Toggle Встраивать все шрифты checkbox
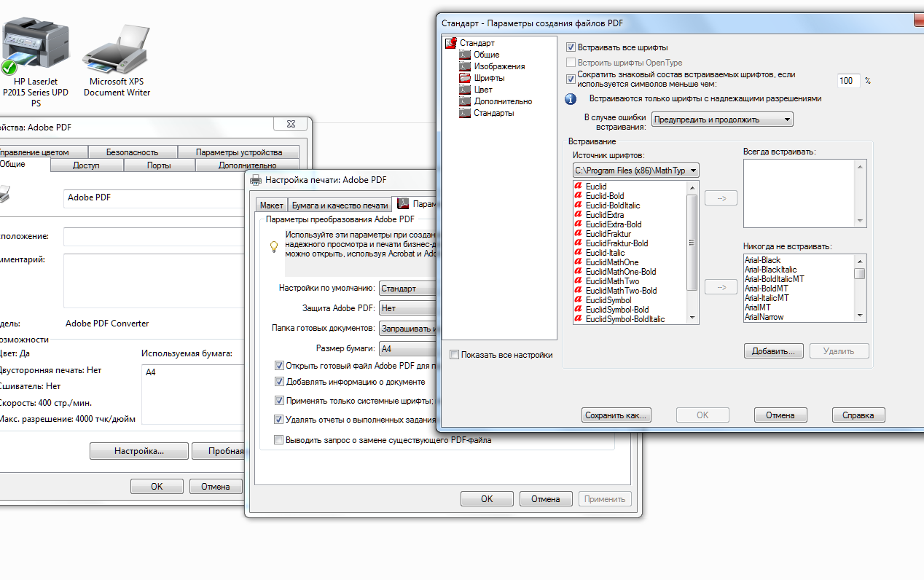 (571, 47)
